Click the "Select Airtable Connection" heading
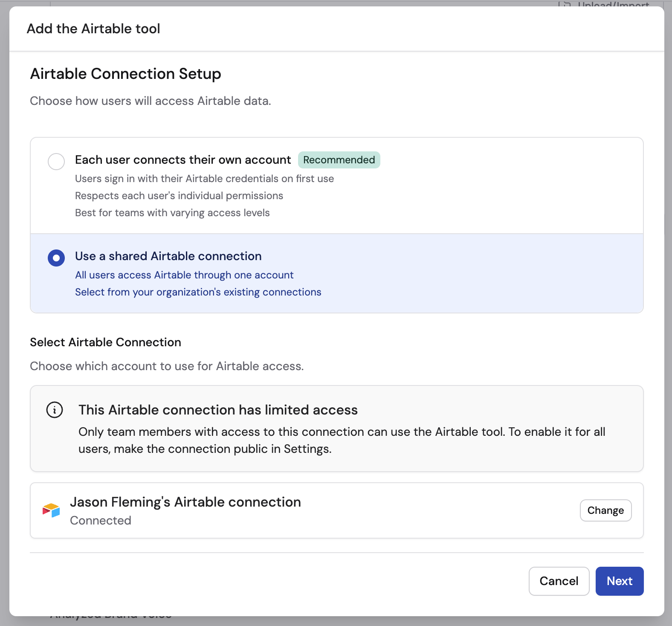This screenshot has width=672, height=626. pyautogui.click(x=105, y=342)
